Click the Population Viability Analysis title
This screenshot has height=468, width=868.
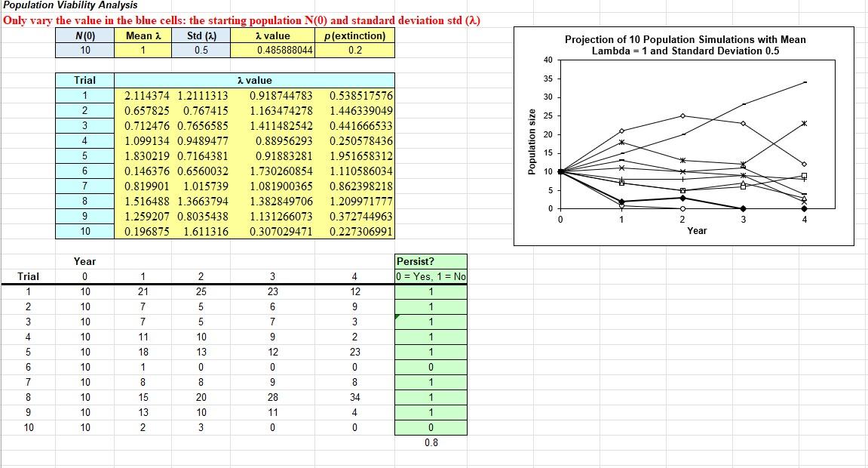[x=70, y=5]
